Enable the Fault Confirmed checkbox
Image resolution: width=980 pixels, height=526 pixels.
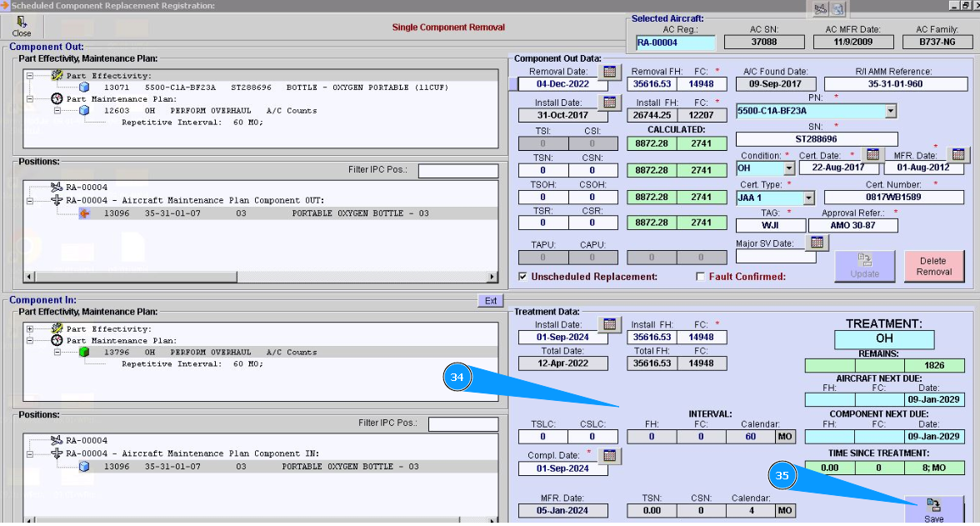[700, 277]
